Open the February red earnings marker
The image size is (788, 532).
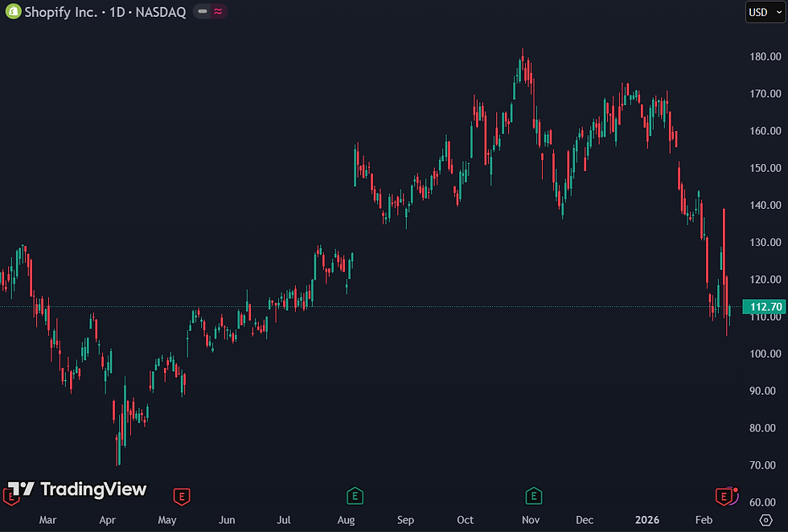[724, 497]
